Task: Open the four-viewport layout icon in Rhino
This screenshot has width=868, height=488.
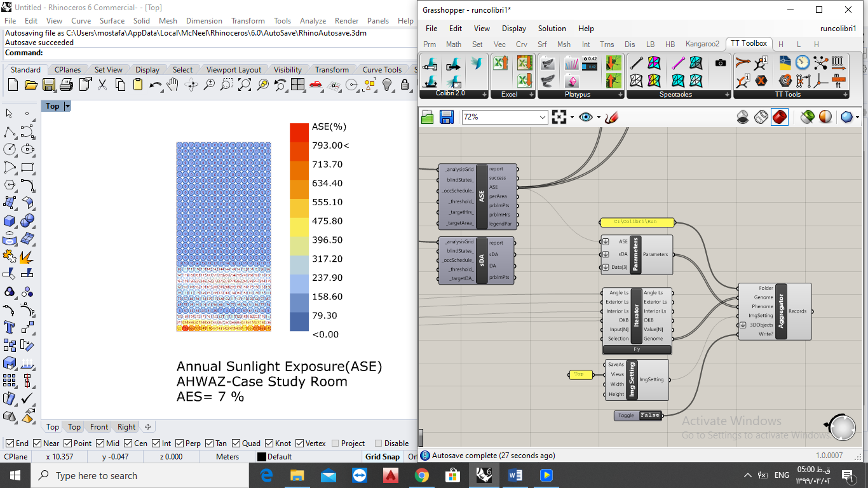Action: (x=297, y=85)
